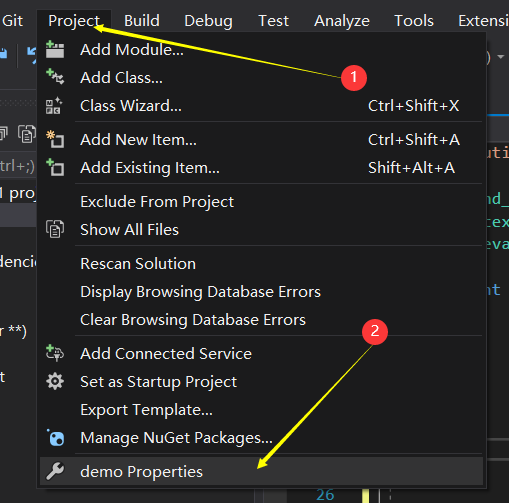
Task: Click the Show All Files icon in Solution Explorer toolbar
Action: click(27, 134)
